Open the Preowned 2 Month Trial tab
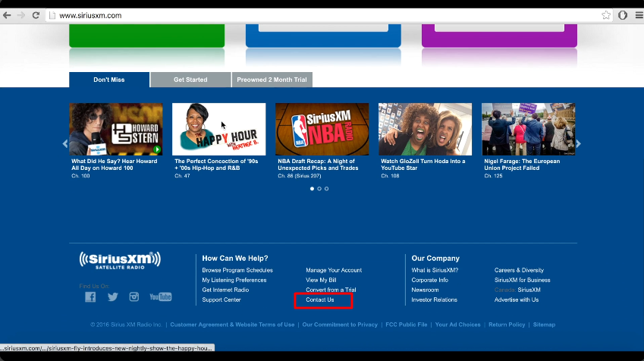Image resolution: width=644 pixels, height=361 pixels. point(272,80)
